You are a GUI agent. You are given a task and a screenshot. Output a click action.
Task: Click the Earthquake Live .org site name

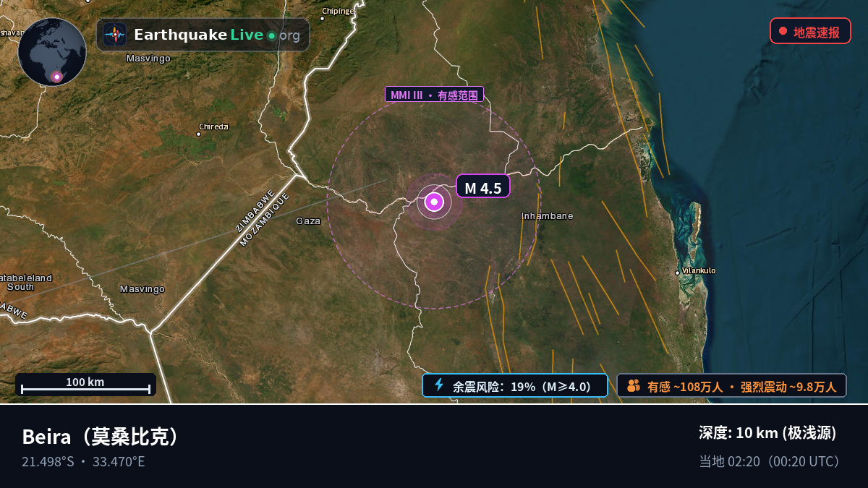(x=216, y=35)
